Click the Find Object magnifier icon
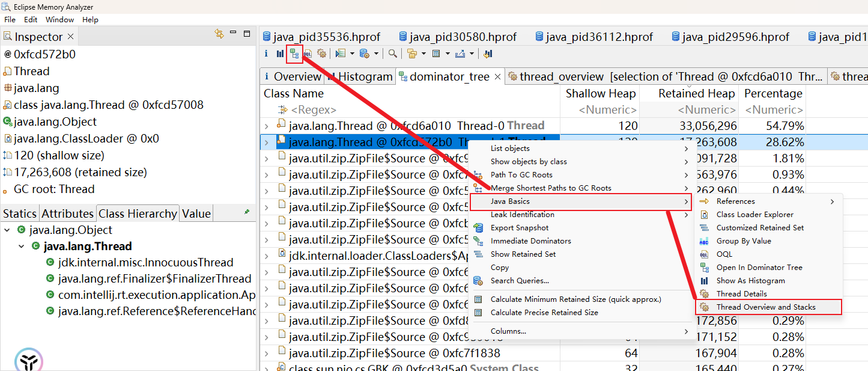The image size is (868, 371). pyautogui.click(x=392, y=54)
